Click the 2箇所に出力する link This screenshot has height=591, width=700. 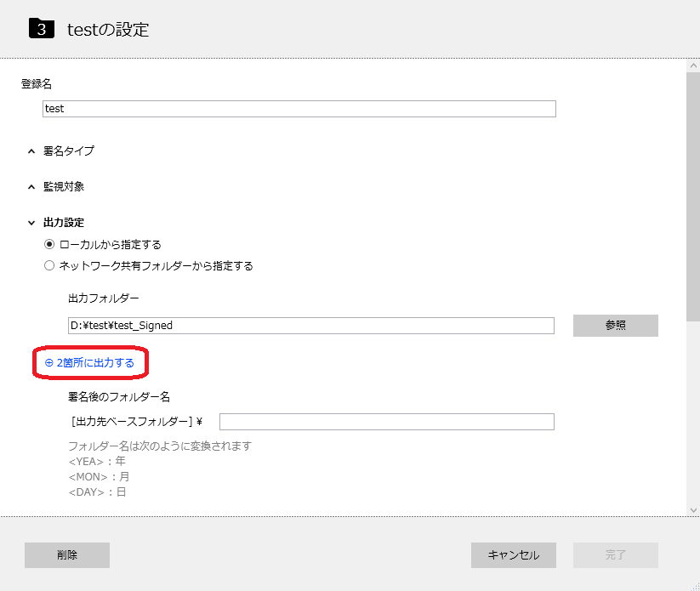95,363
